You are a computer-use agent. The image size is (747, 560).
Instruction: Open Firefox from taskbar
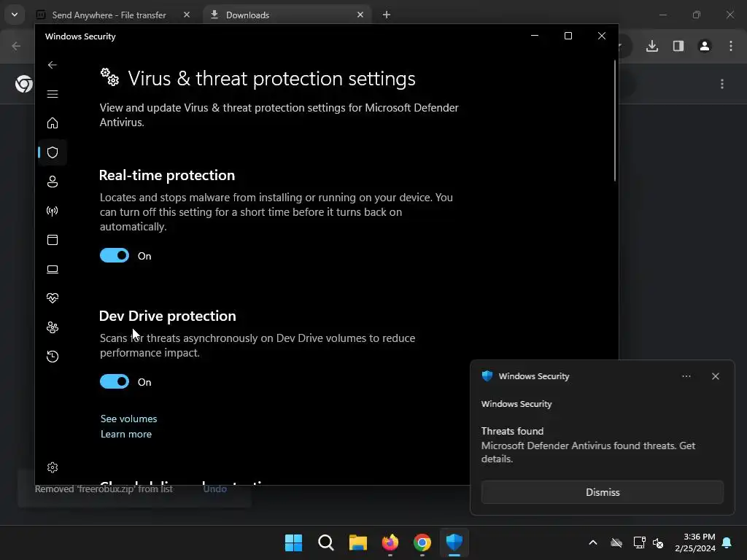pos(390,542)
